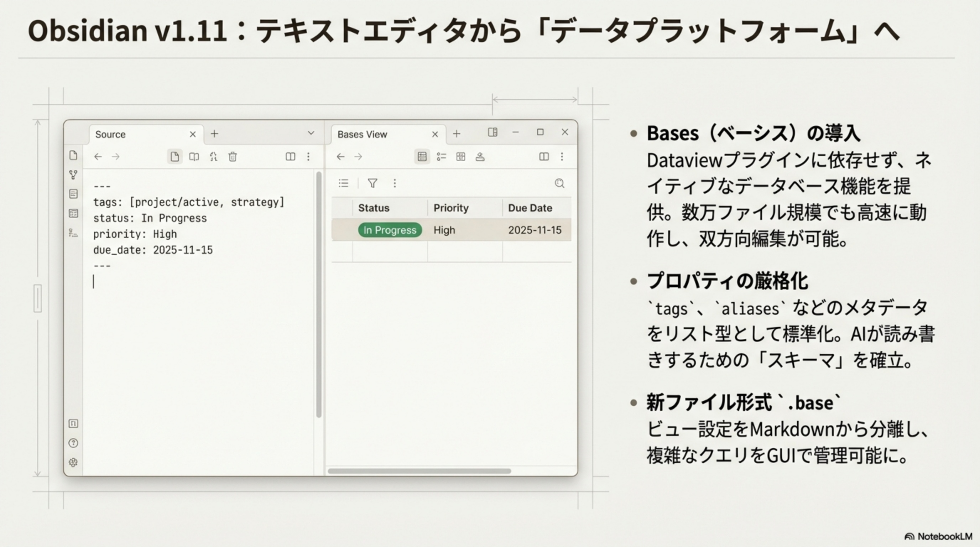Open the filter icon in Bases View
The height and width of the screenshot is (547, 980).
[x=373, y=184]
